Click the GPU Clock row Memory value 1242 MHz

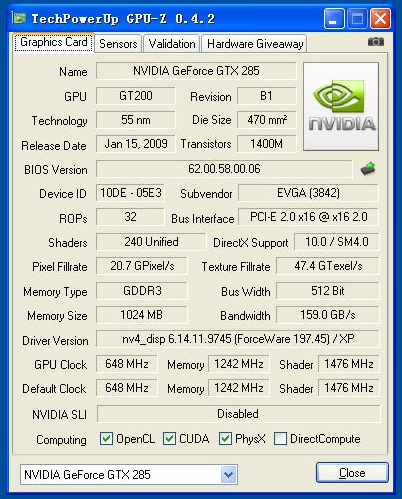click(239, 364)
